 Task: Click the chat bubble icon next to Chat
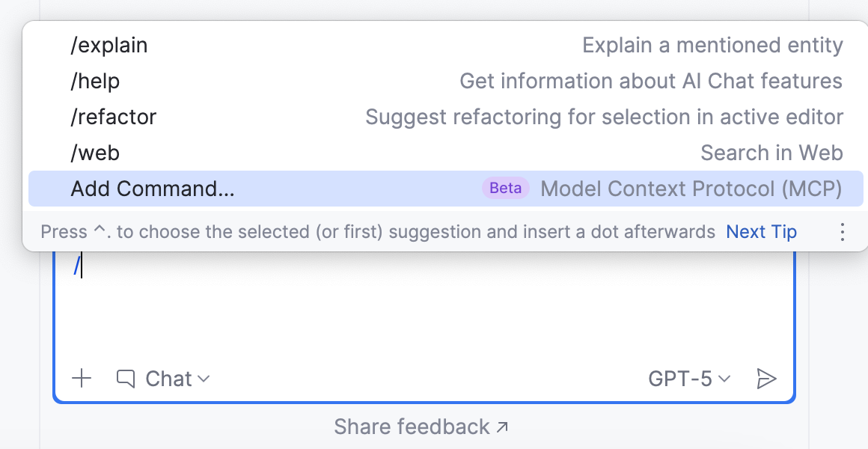(124, 379)
